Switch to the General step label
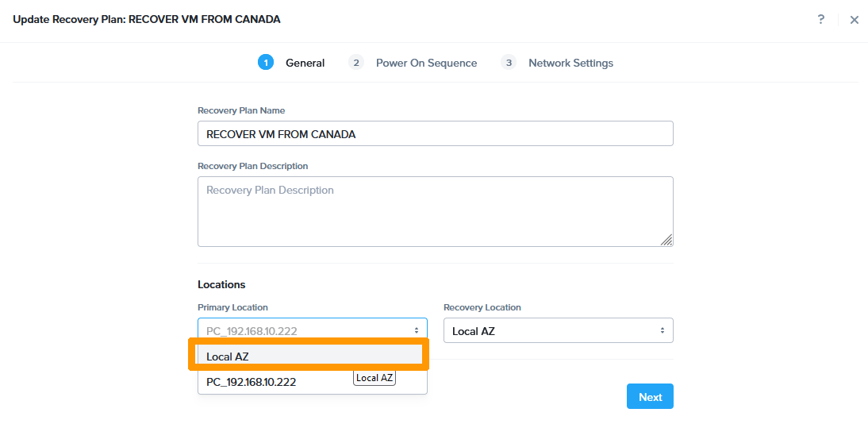The width and height of the screenshot is (868, 424). click(305, 63)
